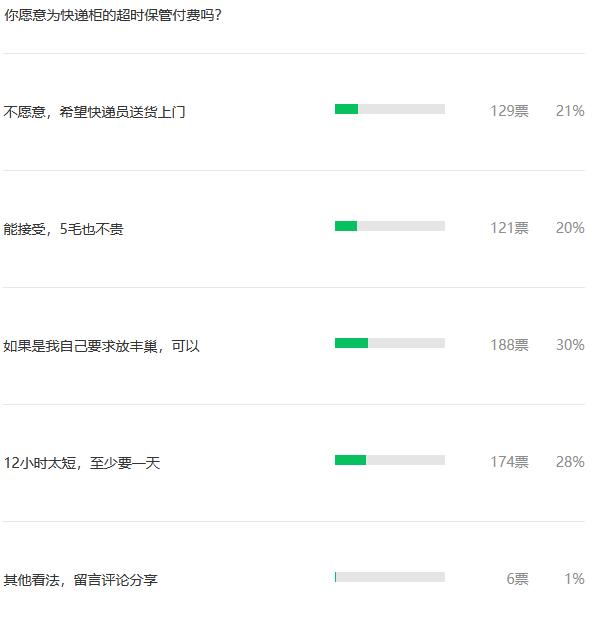Click the 6票 vote count
Image resolution: width=606 pixels, height=623 pixels.
[x=517, y=579]
